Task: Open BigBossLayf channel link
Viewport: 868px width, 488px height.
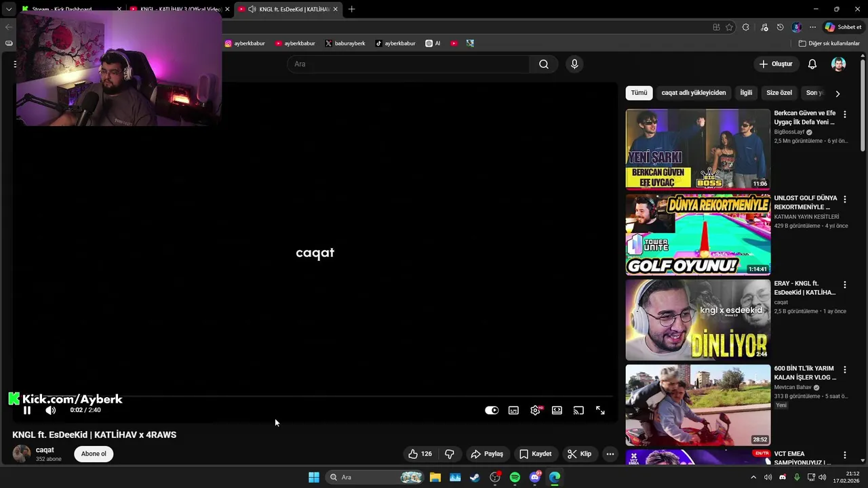Action: click(x=789, y=132)
